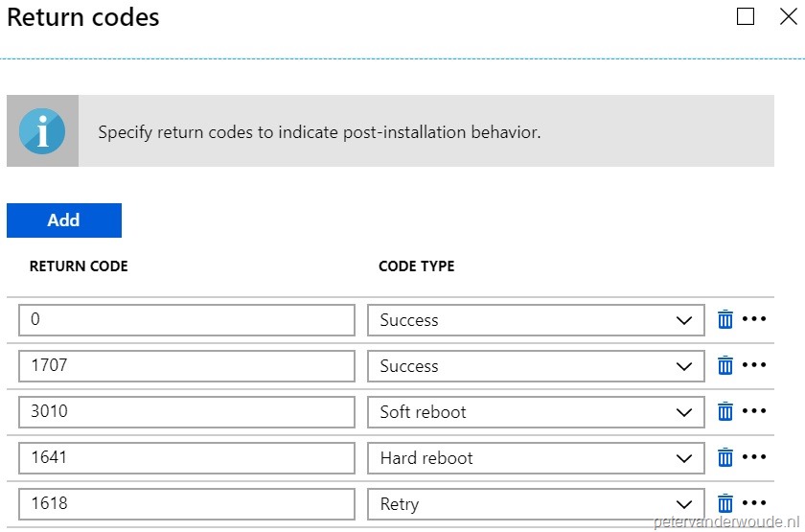Open the Retry code type dropdown

point(536,504)
